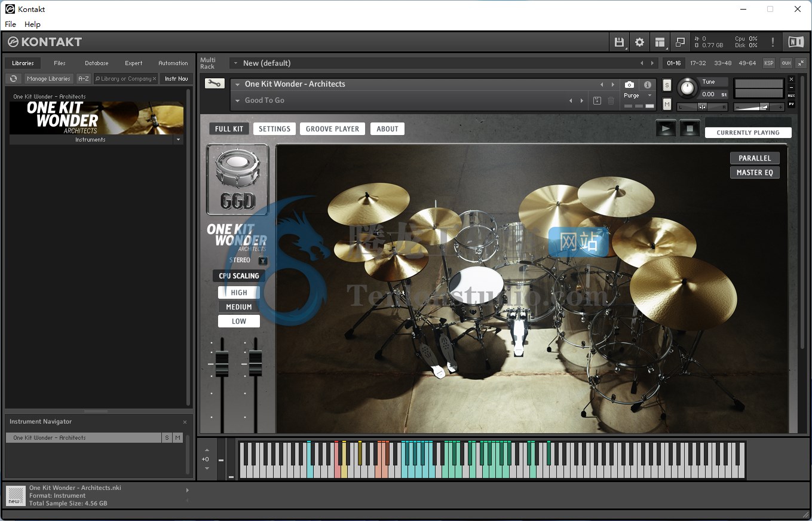Remove instrument with X icon
812x521 pixels.
(x=791, y=79)
